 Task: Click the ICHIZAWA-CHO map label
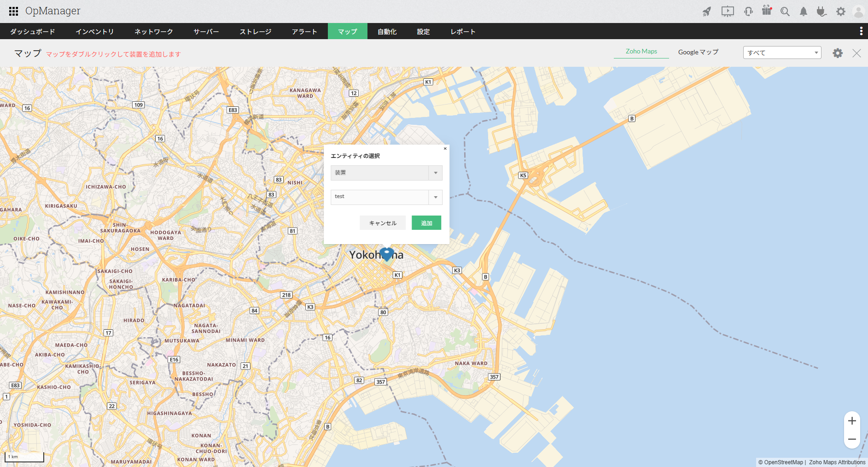coord(106,187)
